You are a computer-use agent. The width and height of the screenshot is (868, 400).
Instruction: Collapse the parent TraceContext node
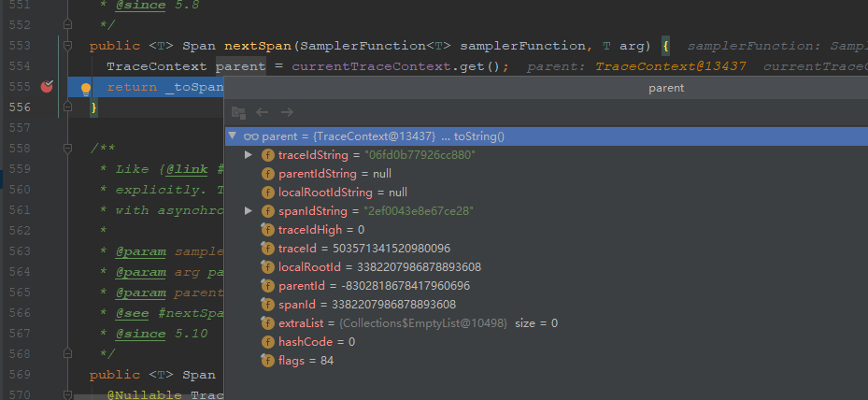233,136
